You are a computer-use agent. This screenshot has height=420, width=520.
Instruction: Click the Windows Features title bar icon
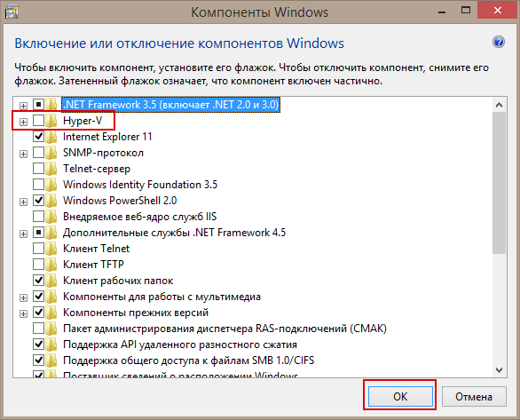[12, 12]
